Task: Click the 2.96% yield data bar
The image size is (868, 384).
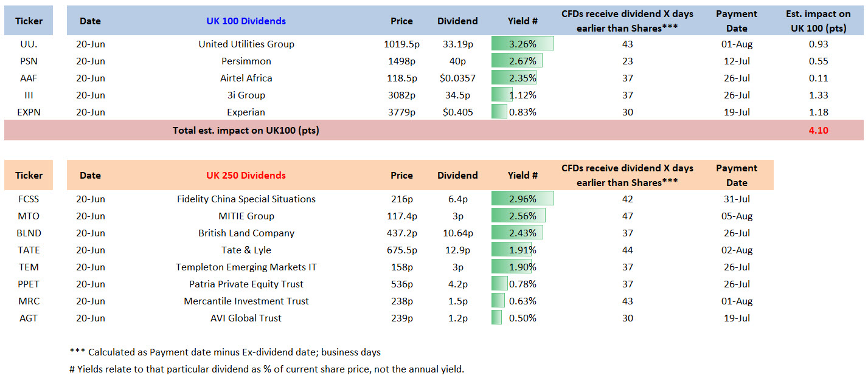Action: [523, 199]
